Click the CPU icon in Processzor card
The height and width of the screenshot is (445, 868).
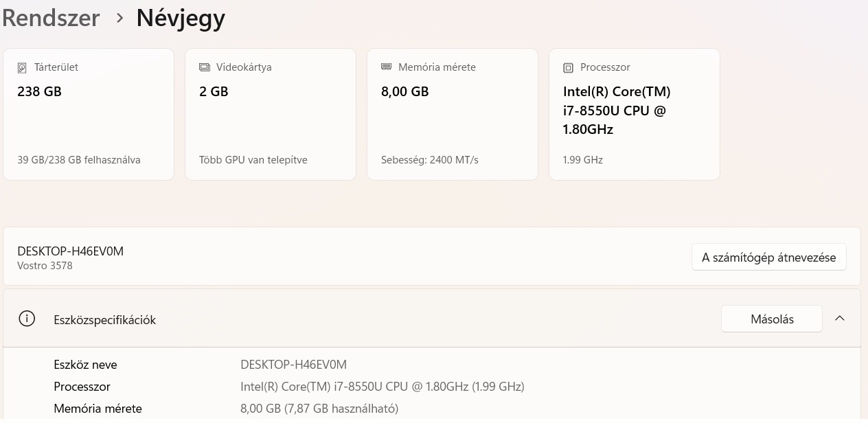[x=568, y=67]
